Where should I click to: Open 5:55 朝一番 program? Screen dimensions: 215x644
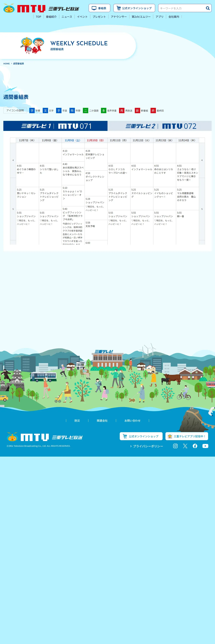[x=188, y=227]
